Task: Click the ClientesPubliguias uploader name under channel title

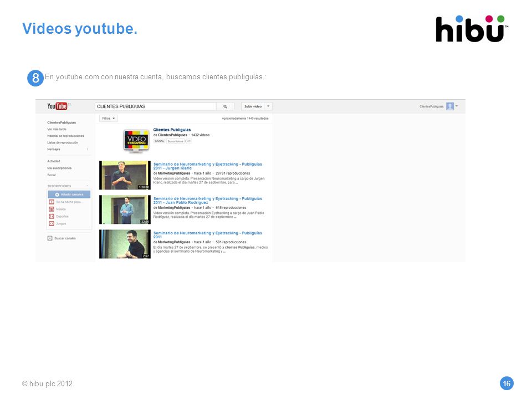Action: coord(172,135)
